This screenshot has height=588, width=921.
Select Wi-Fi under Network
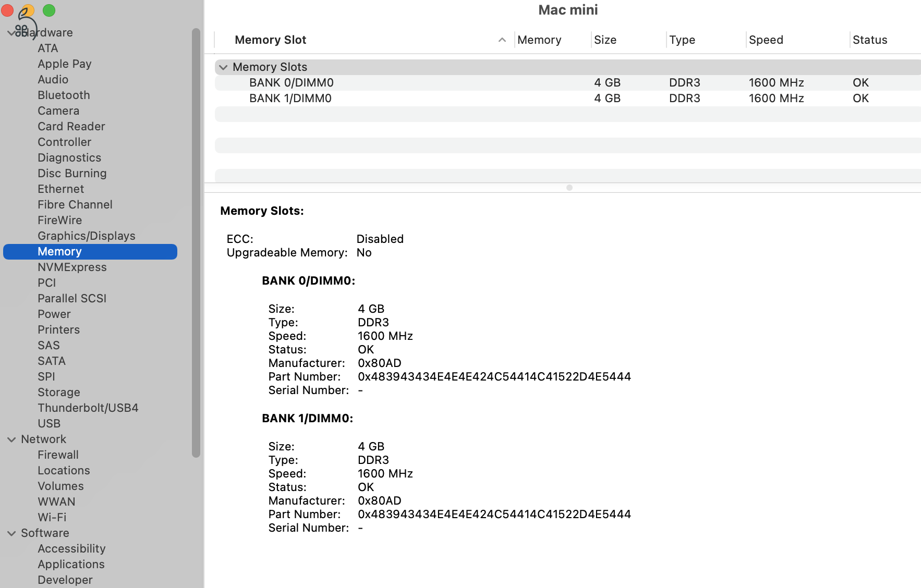point(52,518)
